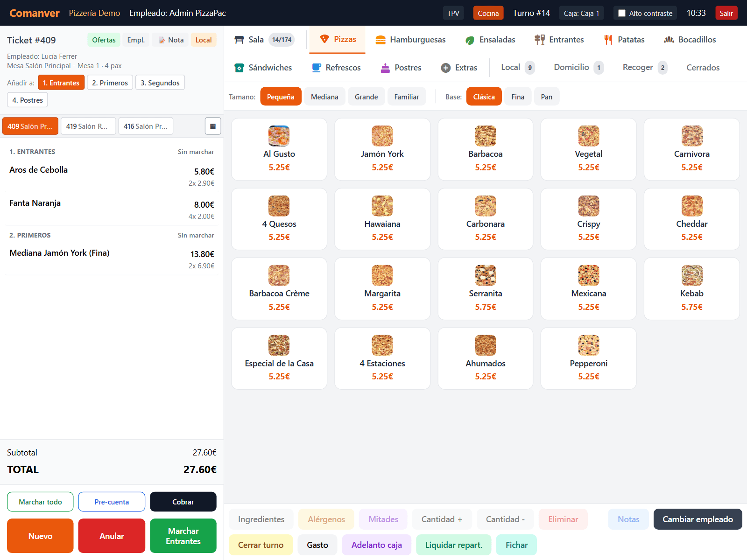
Task: Set course to 2. Primeros
Action: 110,83
